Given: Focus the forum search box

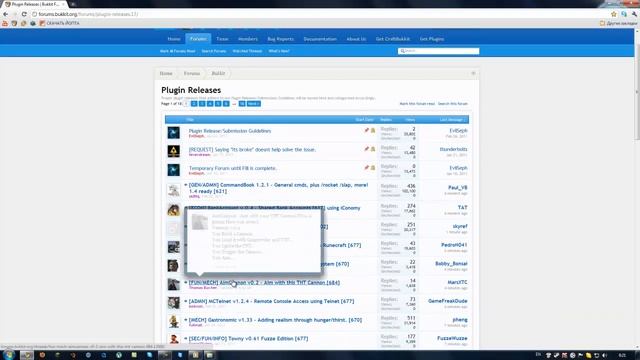Looking at the screenshot, I should 438,51.
